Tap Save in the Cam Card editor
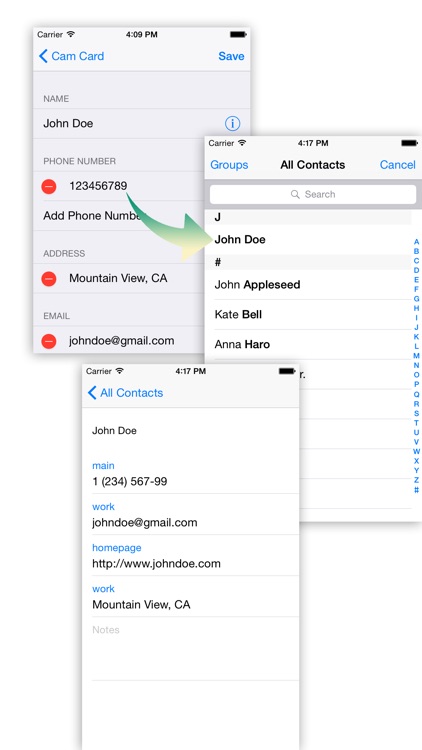Image resolution: width=422 pixels, height=750 pixels. point(231,56)
